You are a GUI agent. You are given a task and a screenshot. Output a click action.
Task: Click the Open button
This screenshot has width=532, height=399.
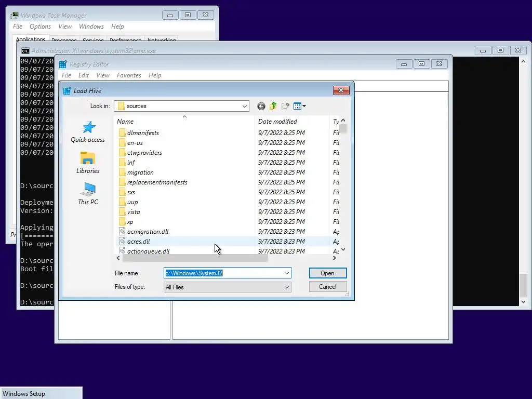click(328, 273)
